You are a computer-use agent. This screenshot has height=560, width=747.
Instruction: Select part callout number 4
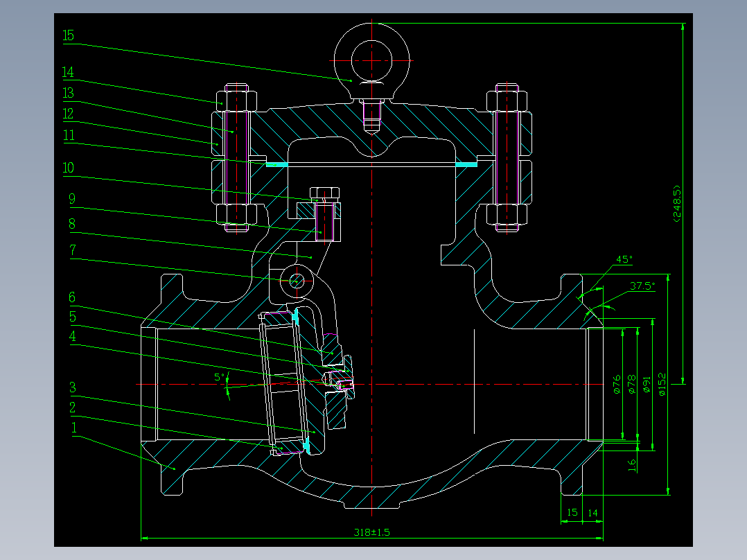pos(72,336)
